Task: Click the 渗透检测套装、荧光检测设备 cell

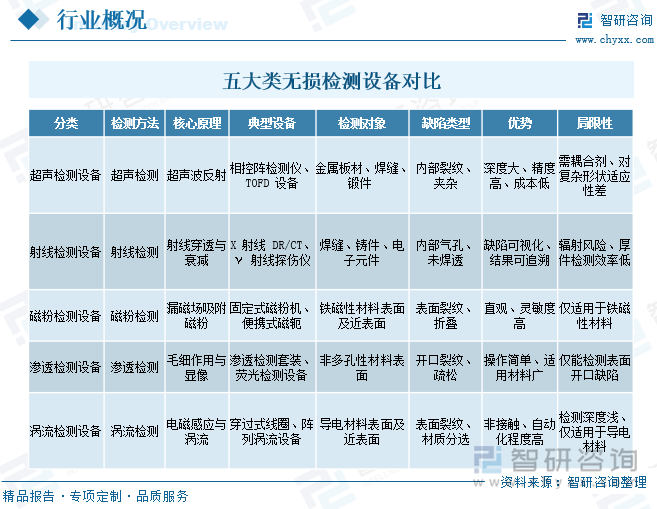Action: 272,367
